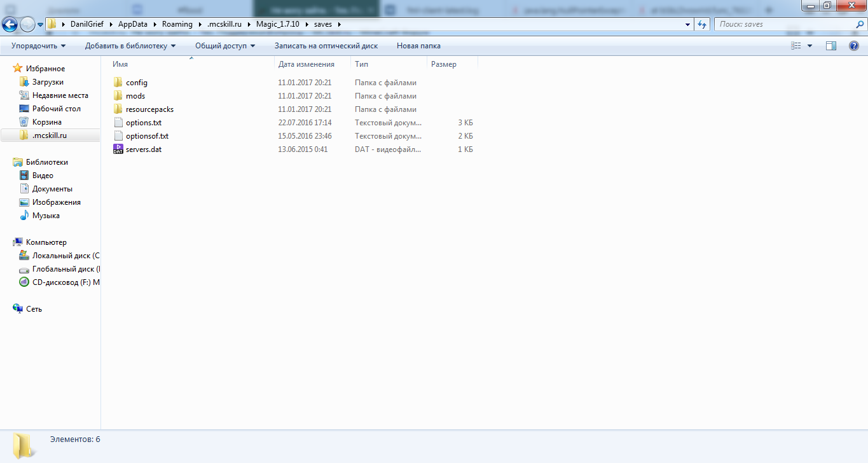Image resolution: width=868 pixels, height=463 pixels.
Task: Click the 'optionsof.txt' file name
Action: pyautogui.click(x=147, y=136)
